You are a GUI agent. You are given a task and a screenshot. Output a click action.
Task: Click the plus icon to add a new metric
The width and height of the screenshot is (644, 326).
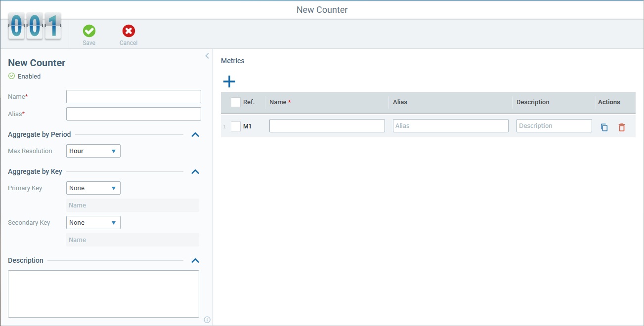point(229,81)
